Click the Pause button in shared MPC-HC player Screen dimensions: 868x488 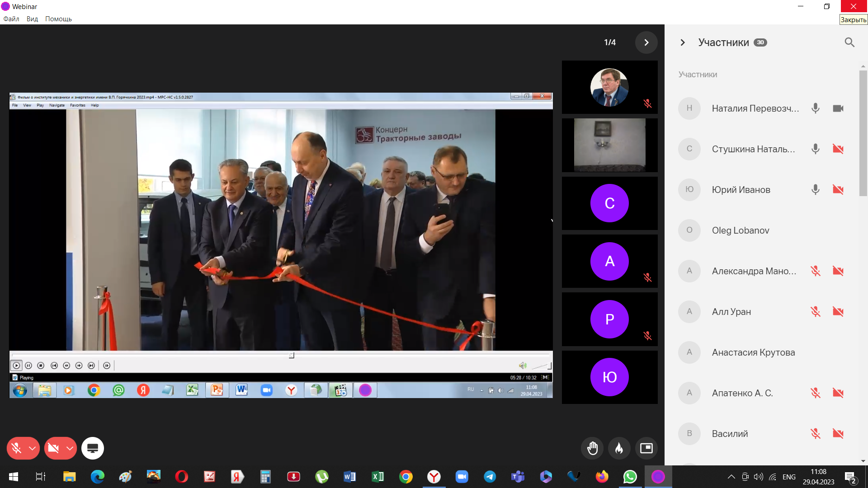(28, 365)
